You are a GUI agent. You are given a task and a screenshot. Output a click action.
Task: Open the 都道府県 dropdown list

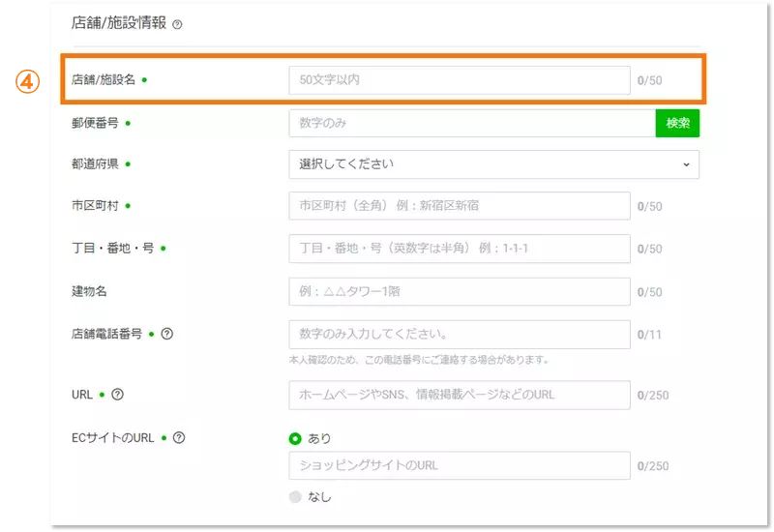click(493, 164)
